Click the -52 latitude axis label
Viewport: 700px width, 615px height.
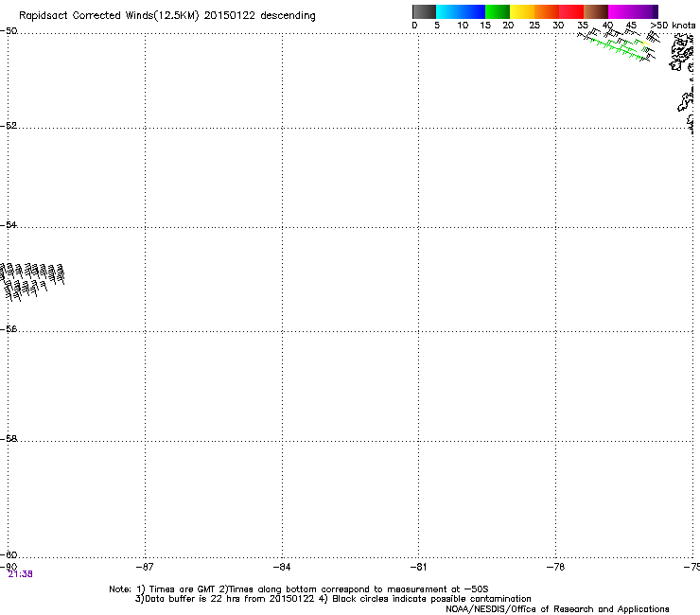pyautogui.click(x=9, y=126)
